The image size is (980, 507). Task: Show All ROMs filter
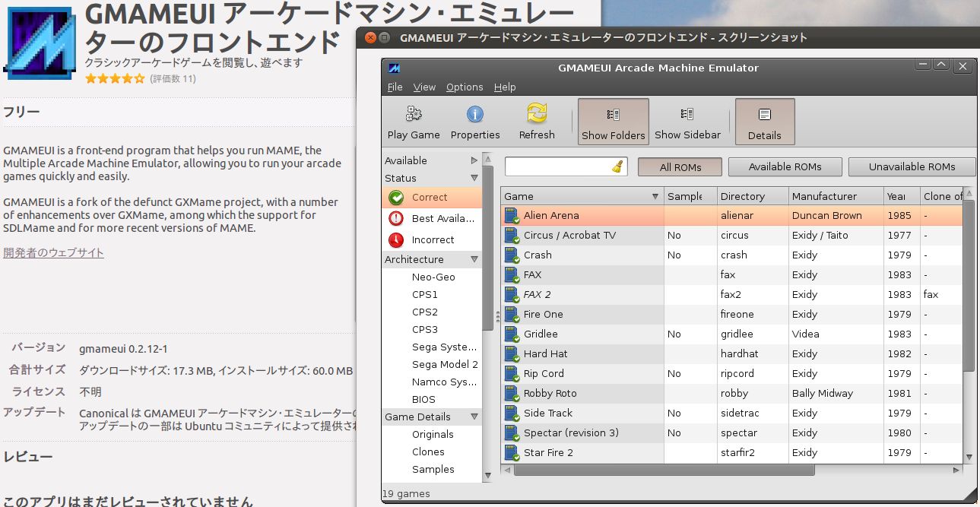tap(680, 167)
